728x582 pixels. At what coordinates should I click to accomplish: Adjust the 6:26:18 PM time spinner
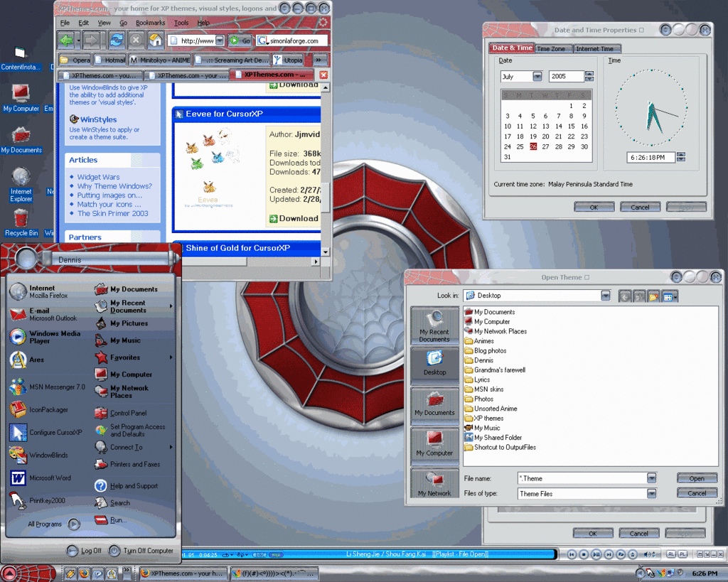click(x=680, y=157)
